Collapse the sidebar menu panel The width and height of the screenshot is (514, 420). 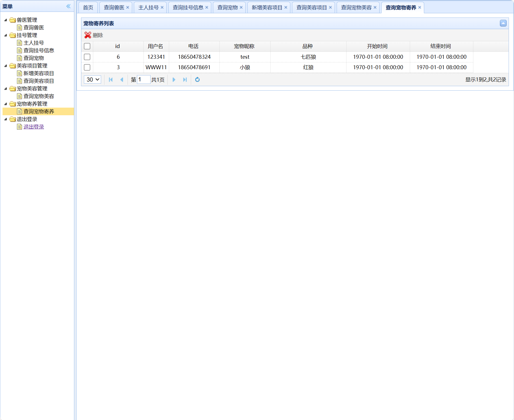point(68,6)
